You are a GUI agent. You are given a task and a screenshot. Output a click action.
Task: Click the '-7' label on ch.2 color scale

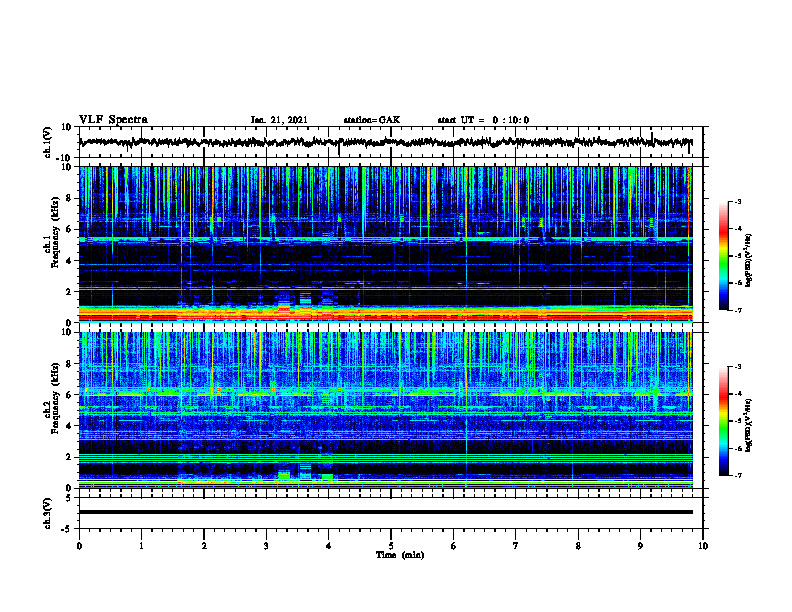pos(738,476)
